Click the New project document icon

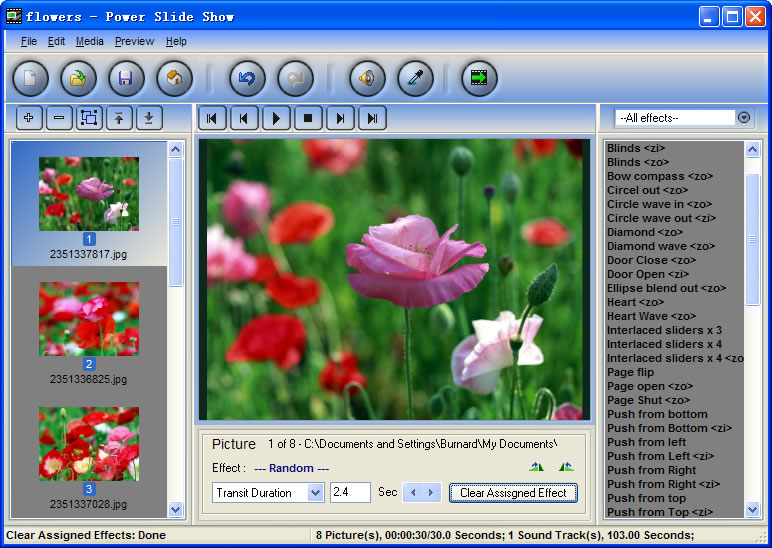(31, 78)
